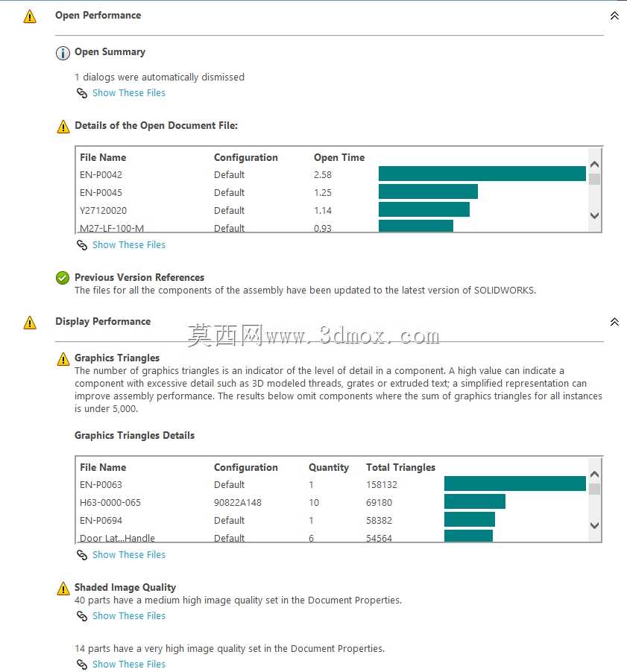Collapse the Open Performance section

coord(614,16)
